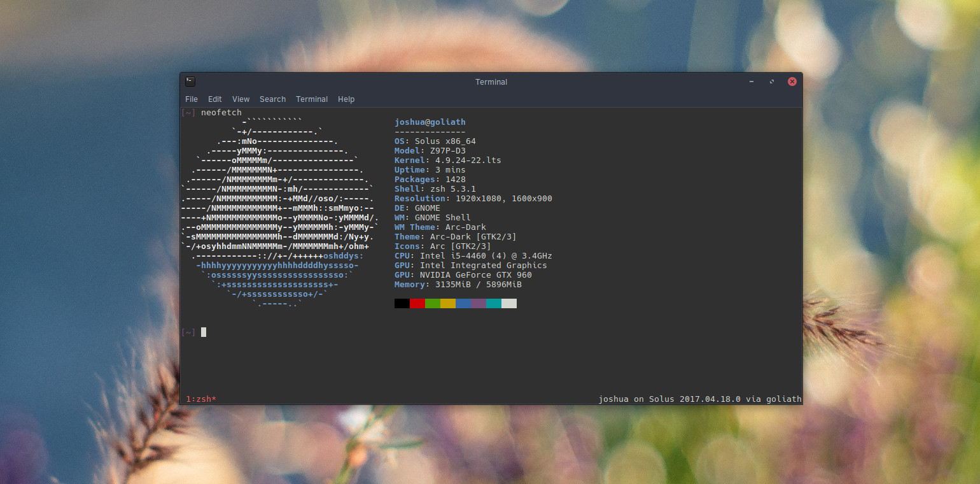This screenshot has width=980, height=484.
Task: Click the 'neofetch' command text
Action: coord(221,113)
